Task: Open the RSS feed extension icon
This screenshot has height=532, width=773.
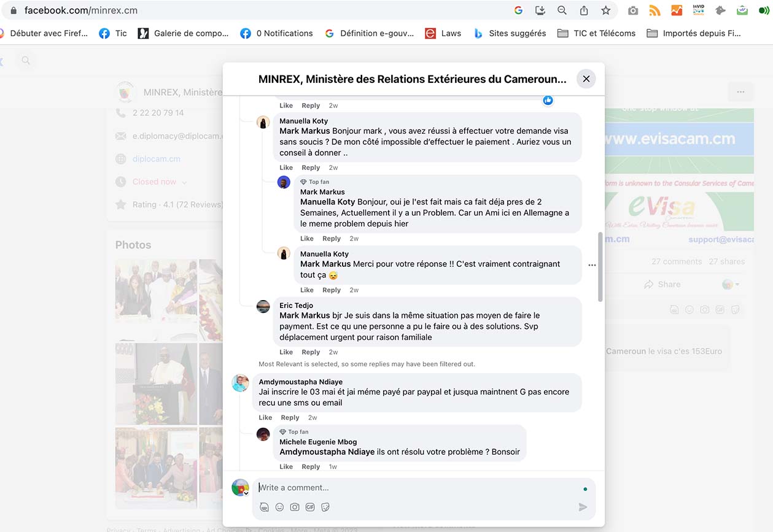Action: (x=655, y=10)
